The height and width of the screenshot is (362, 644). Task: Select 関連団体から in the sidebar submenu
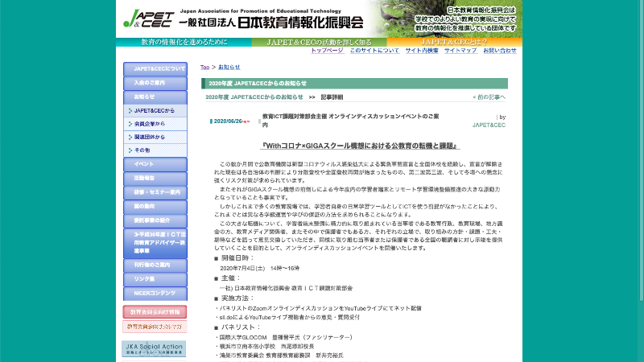155,137
